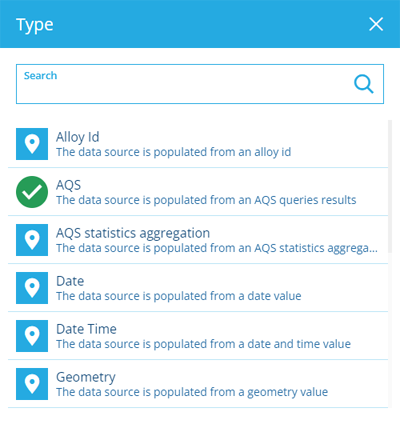Click the Date pin icon

32,288
